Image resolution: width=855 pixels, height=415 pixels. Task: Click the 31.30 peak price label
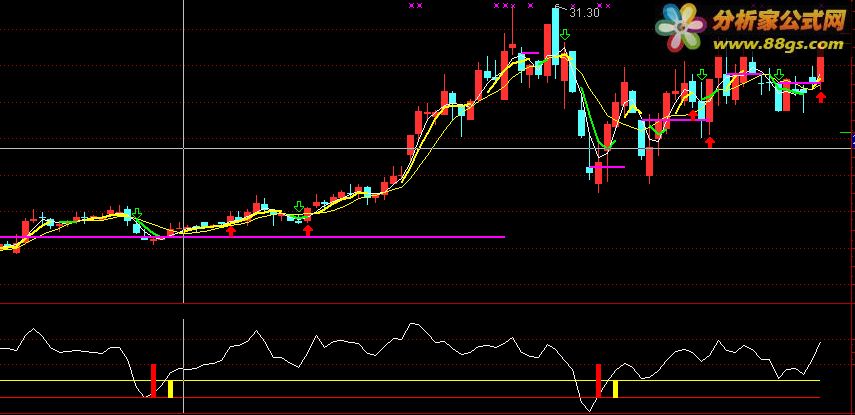[584, 13]
